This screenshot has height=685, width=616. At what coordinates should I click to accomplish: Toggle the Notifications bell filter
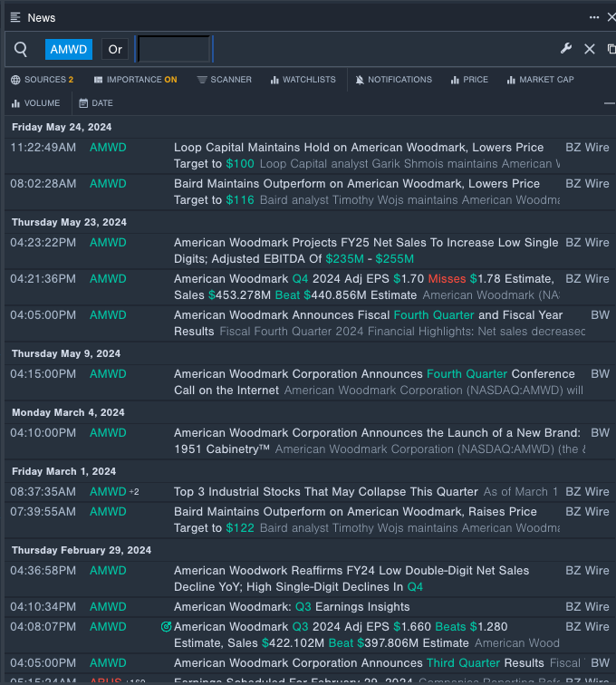[393, 80]
